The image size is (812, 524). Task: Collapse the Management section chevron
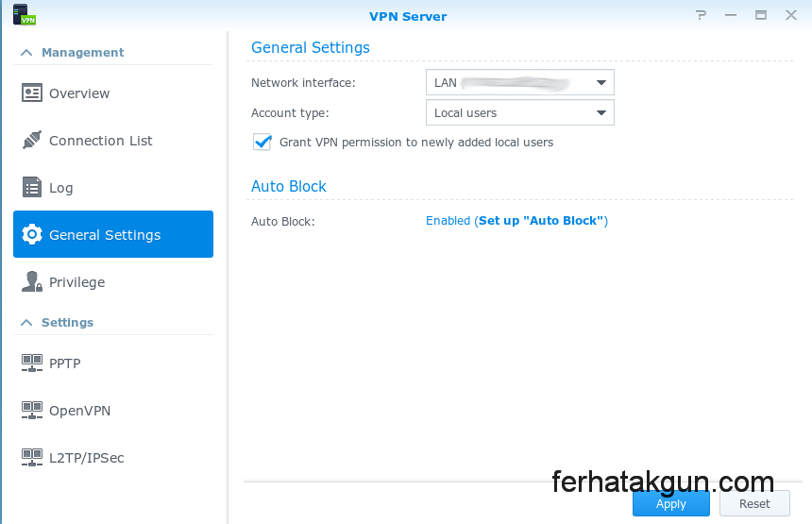coord(26,52)
